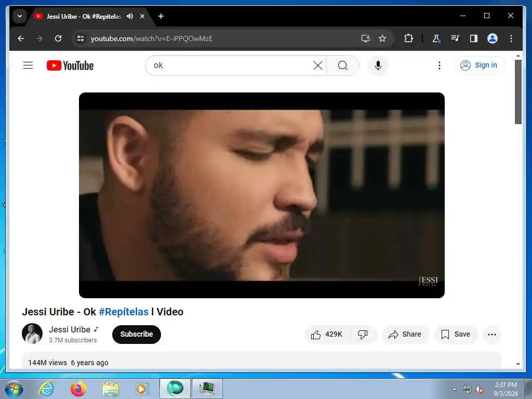The image size is (532, 399).
Task: Launch Firefox from the taskbar
Action: pyautogui.click(x=78, y=389)
